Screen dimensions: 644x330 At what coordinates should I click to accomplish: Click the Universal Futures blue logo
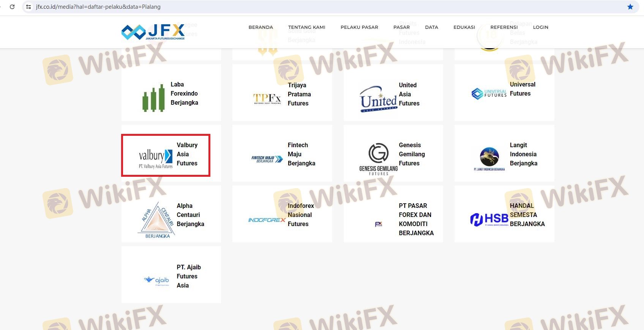[489, 94]
